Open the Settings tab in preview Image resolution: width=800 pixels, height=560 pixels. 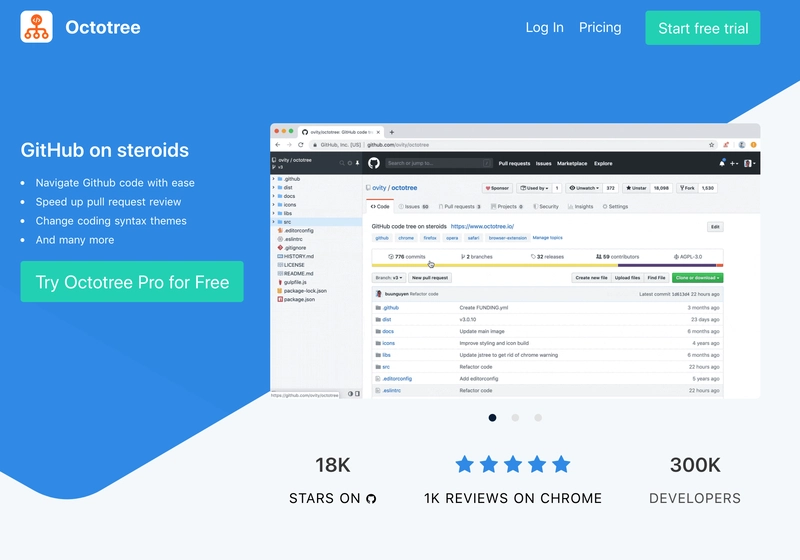point(615,207)
